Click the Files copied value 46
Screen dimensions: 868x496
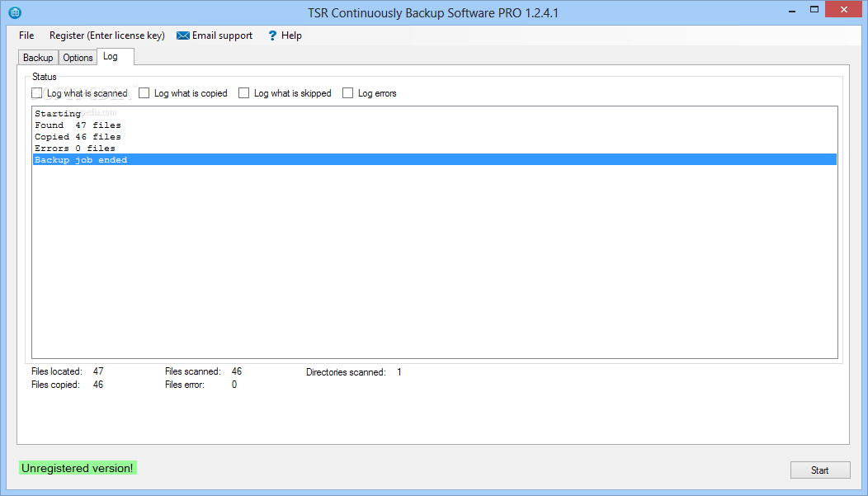point(98,385)
